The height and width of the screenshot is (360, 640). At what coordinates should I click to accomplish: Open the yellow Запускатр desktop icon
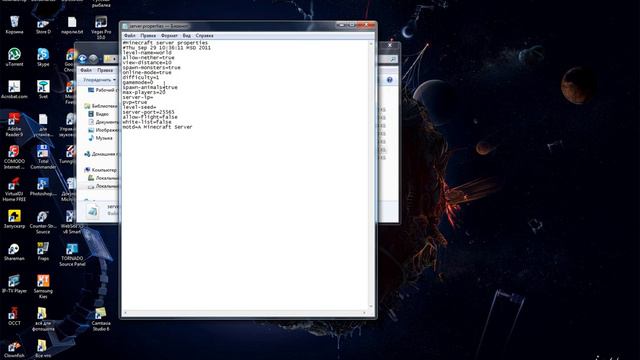[x=14, y=219]
